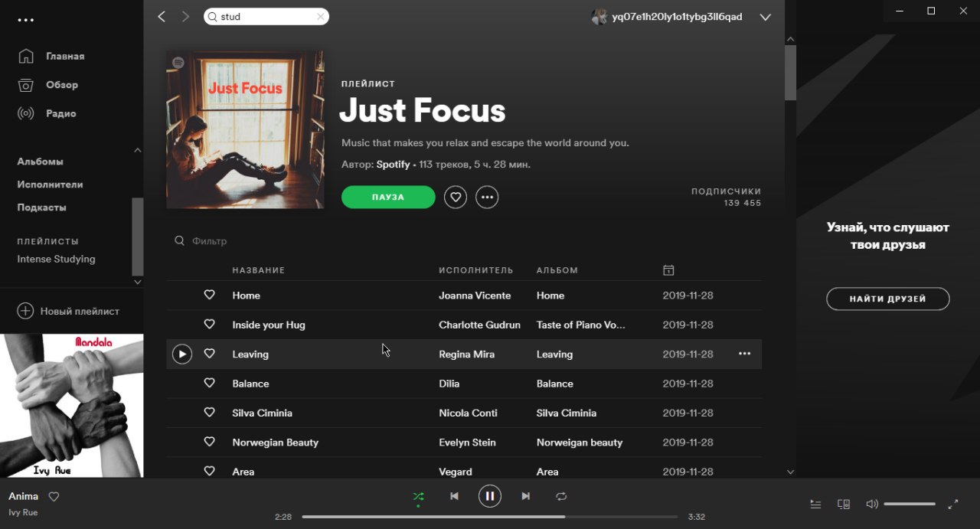The height and width of the screenshot is (529, 980).
Task: Open artist Regina Mira
Action: 466,354
